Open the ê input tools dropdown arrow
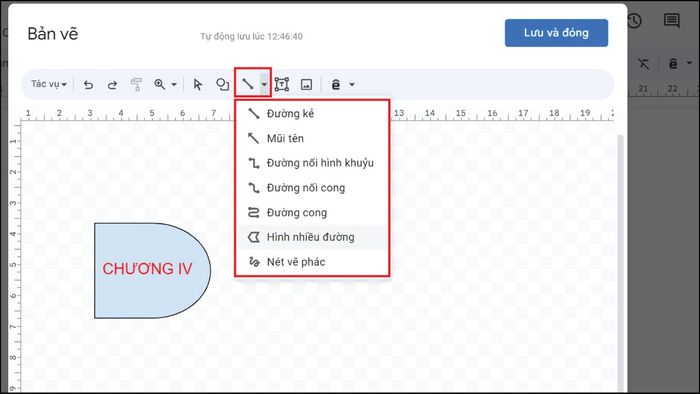This screenshot has width=700, height=394. tap(352, 84)
